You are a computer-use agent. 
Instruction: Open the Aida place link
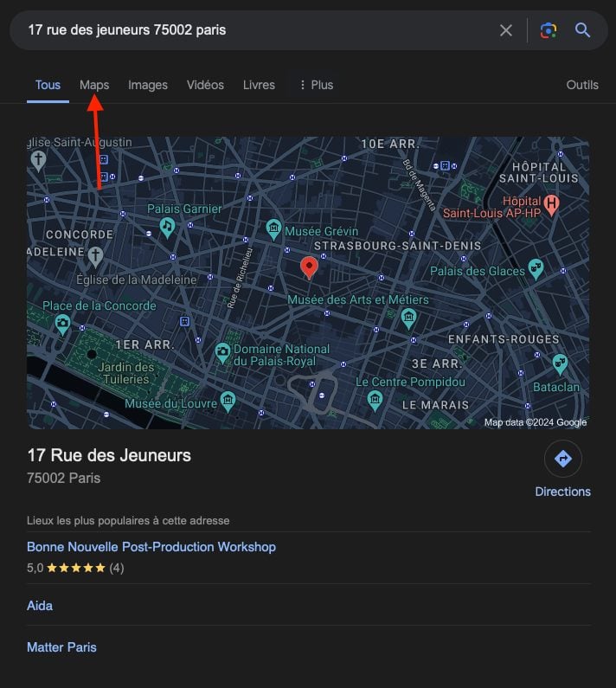(x=40, y=606)
